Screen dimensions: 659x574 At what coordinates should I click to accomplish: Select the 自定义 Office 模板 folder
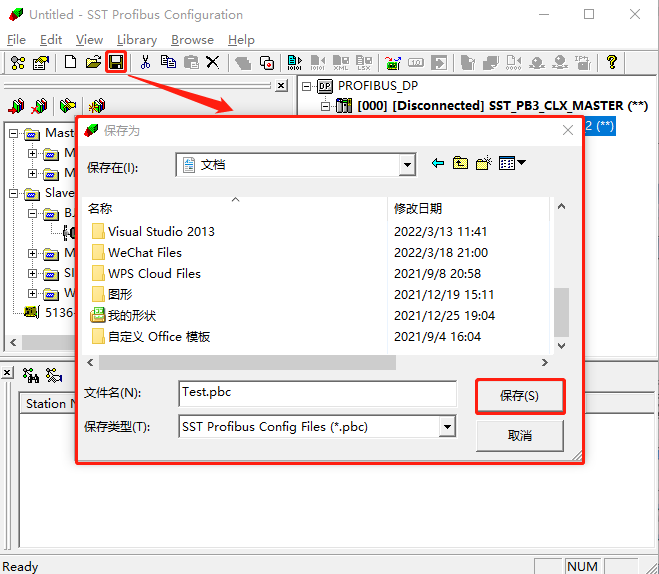pyautogui.click(x=151, y=337)
